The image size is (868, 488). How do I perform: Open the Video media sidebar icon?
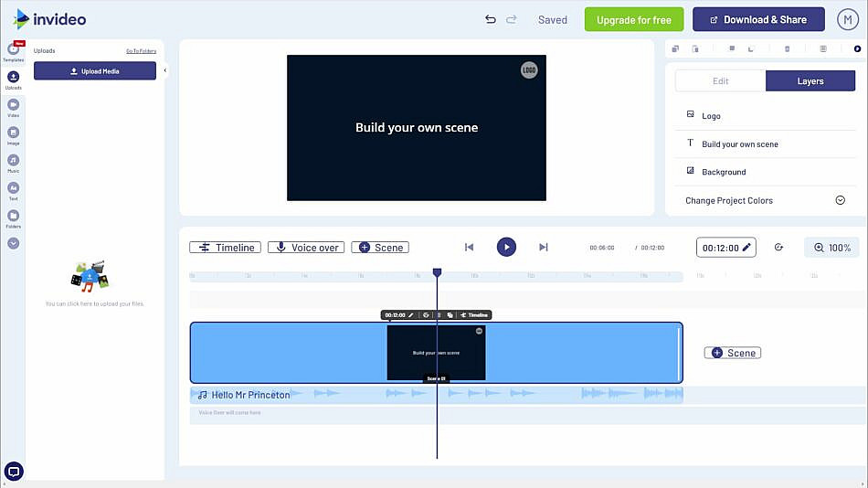tap(13, 106)
